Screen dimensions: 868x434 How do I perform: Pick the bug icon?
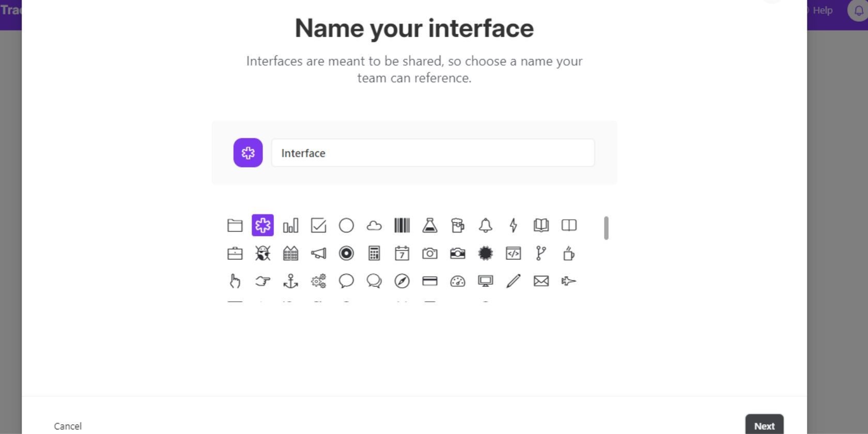tap(263, 253)
